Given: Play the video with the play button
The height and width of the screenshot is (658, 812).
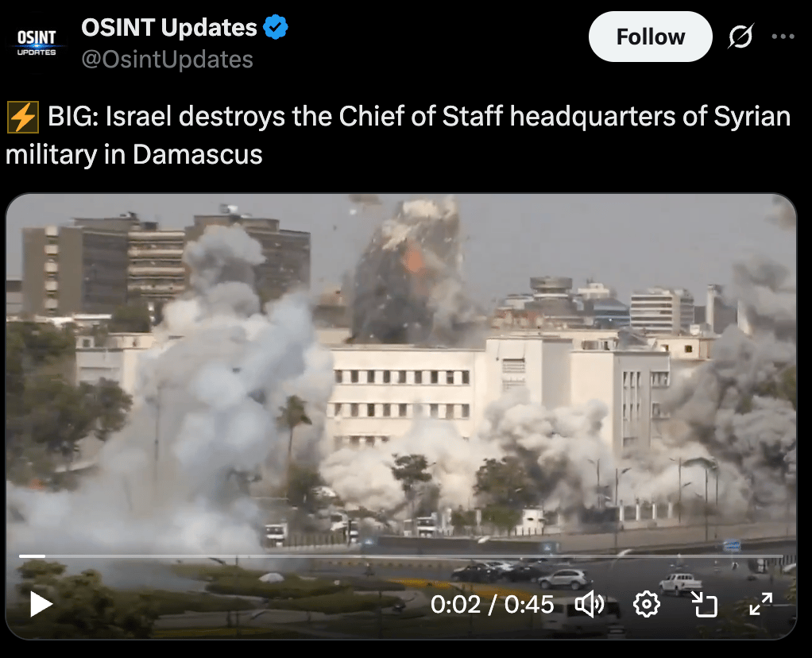Looking at the screenshot, I should [41, 604].
